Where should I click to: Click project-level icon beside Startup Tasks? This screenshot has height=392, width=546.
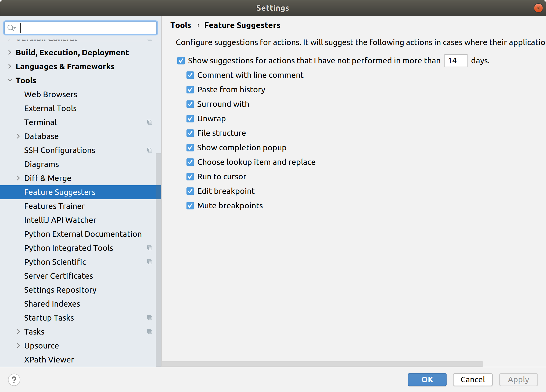[150, 318]
